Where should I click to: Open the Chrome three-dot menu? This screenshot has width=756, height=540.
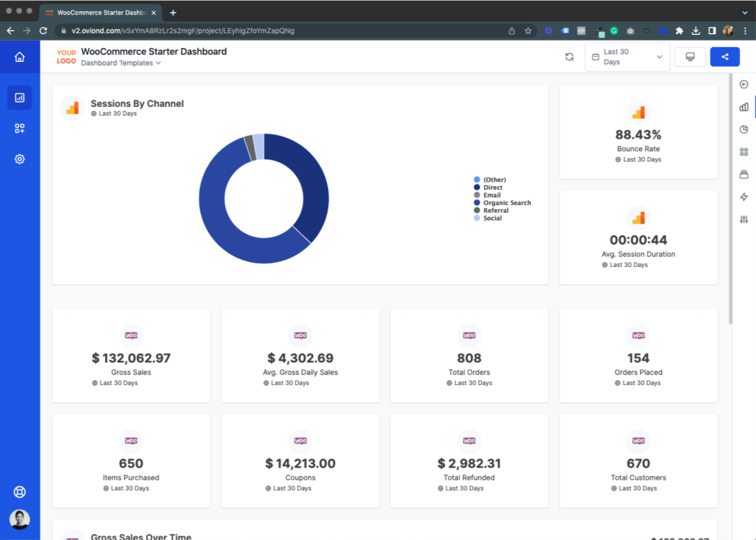click(746, 31)
